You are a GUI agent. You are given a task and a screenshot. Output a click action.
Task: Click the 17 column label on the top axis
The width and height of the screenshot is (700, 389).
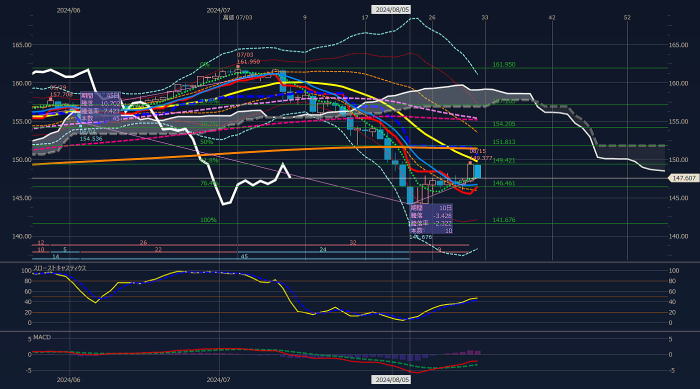click(365, 17)
